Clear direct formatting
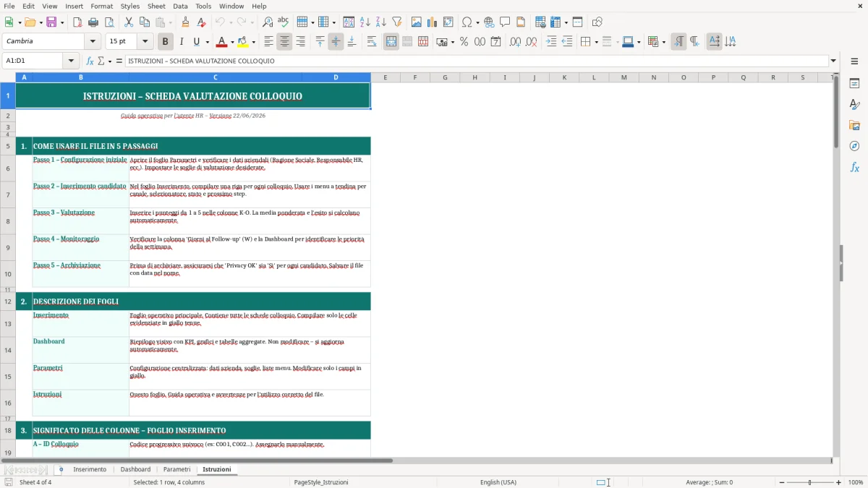 (201, 22)
